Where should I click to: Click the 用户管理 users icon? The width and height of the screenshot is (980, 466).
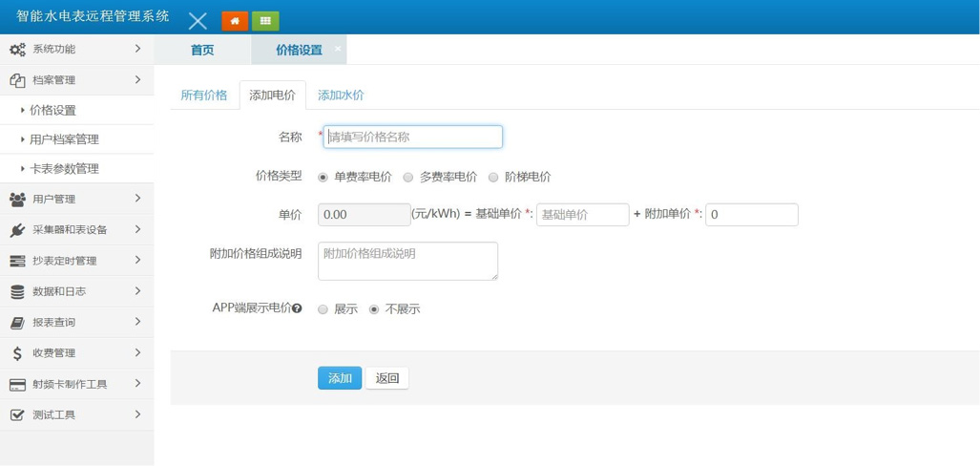pos(17,200)
